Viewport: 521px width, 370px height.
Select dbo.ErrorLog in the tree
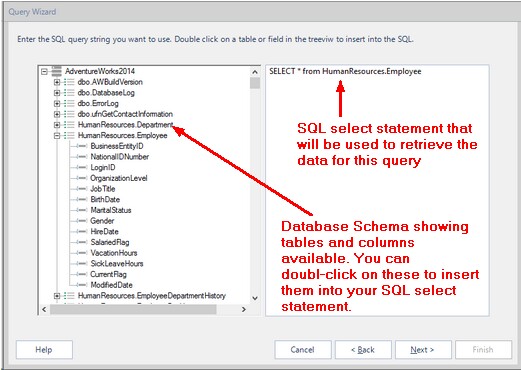coord(98,103)
